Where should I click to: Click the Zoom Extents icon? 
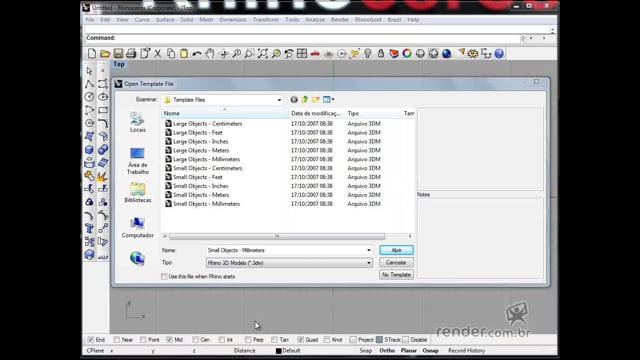[262, 53]
